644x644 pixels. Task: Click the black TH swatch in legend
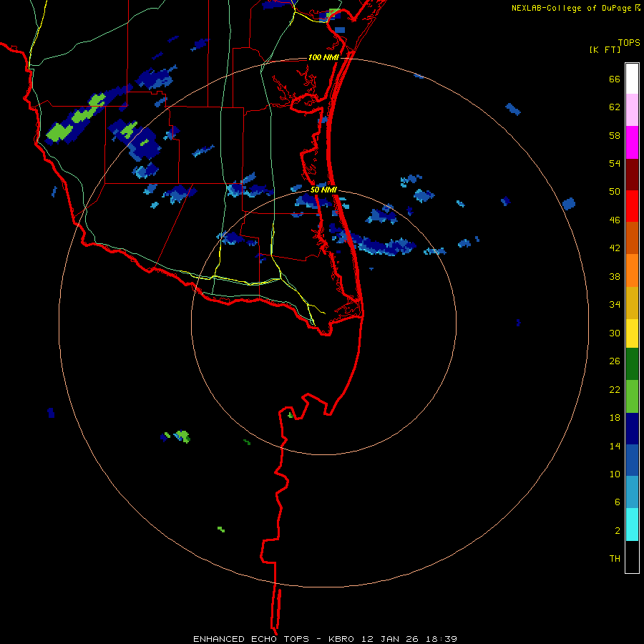(x=632, y=557)
